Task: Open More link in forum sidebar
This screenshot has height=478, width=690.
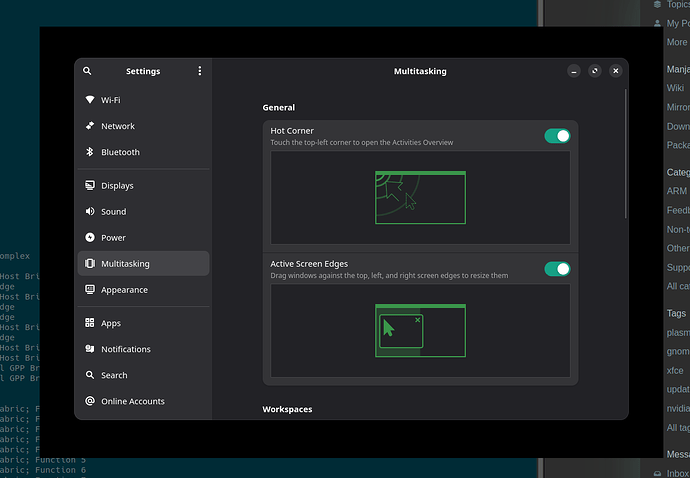Action: click(676, 42)
